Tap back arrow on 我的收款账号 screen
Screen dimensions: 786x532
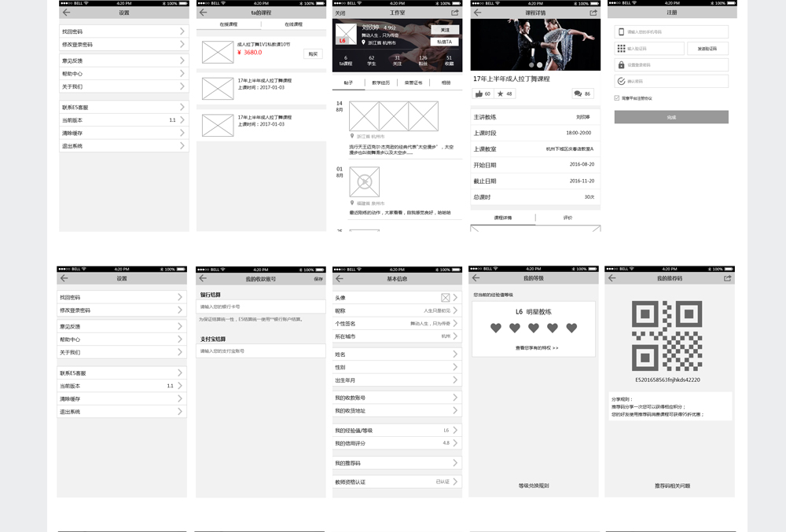pyautogui.click(x=203, y=278)
